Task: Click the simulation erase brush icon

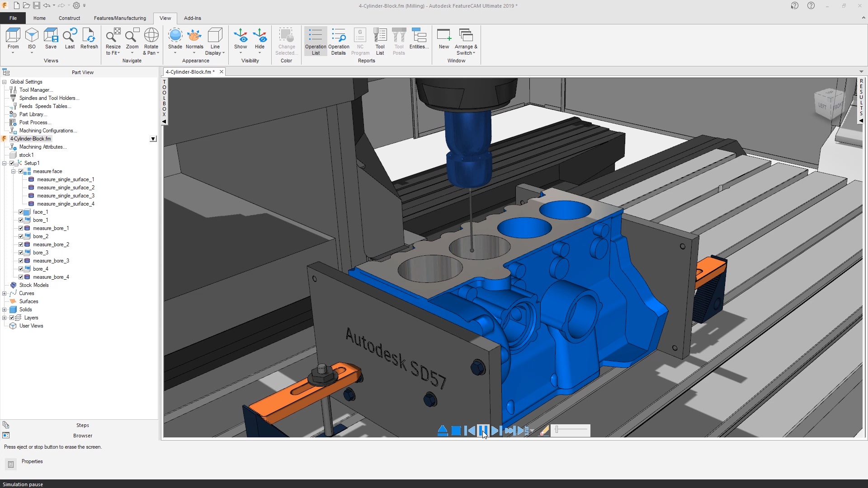Action: (x=544, y=431)
